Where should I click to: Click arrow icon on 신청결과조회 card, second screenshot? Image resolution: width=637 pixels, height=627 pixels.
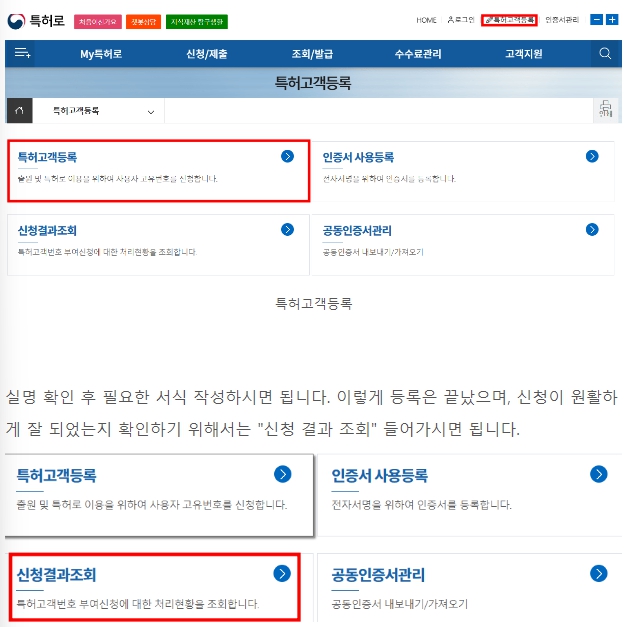[282, 573]
